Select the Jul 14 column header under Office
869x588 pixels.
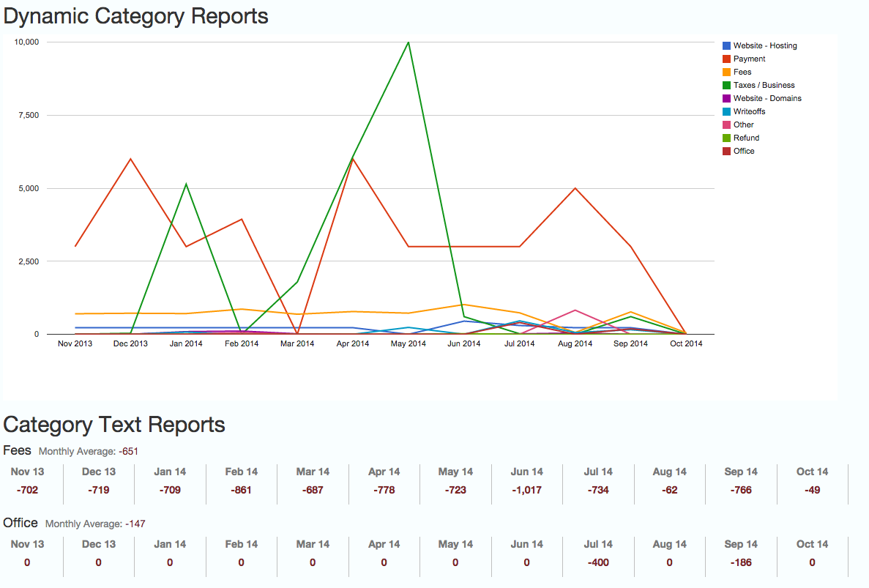597,544
